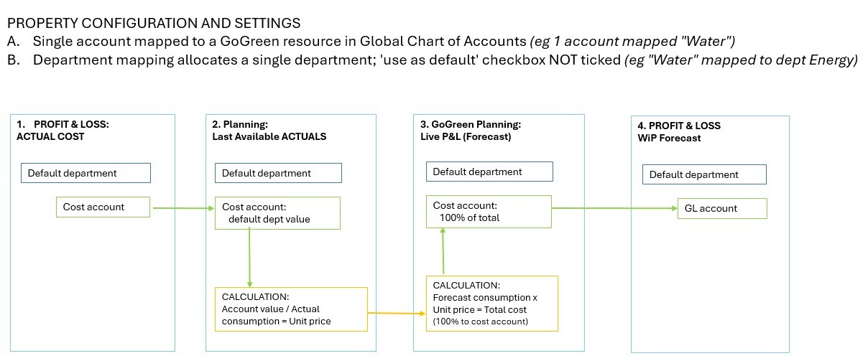Select the plain "Cost account" box in panel 1

point(103,207)
